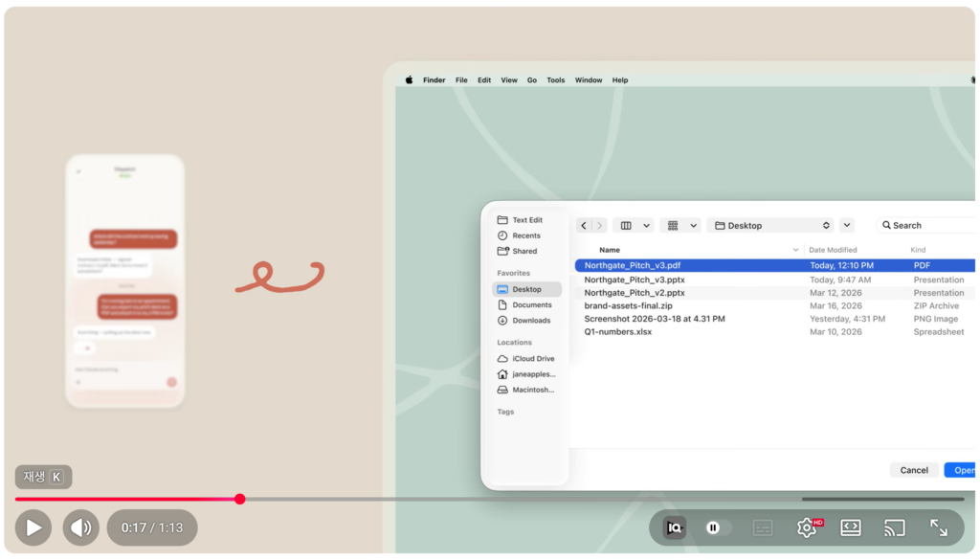
Task: Click the grid grouping icon in dialog toolbar
Action: (673, 225)
